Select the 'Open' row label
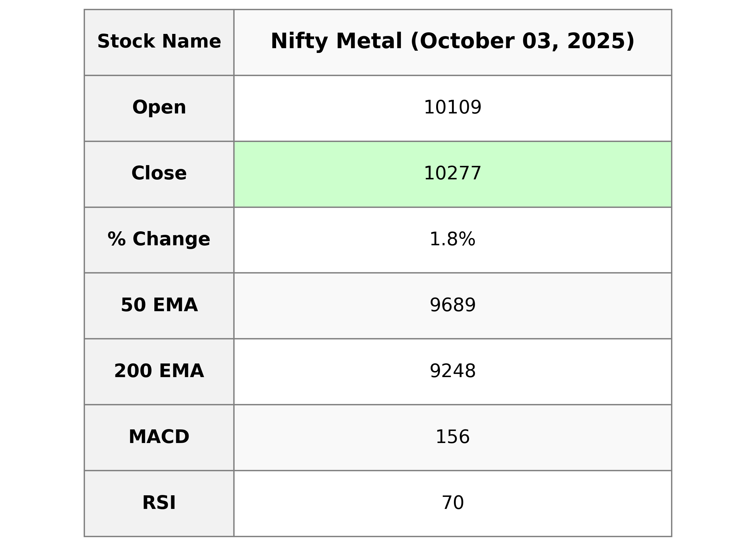This screenshot has height=546, width=756. pos(159,108)
